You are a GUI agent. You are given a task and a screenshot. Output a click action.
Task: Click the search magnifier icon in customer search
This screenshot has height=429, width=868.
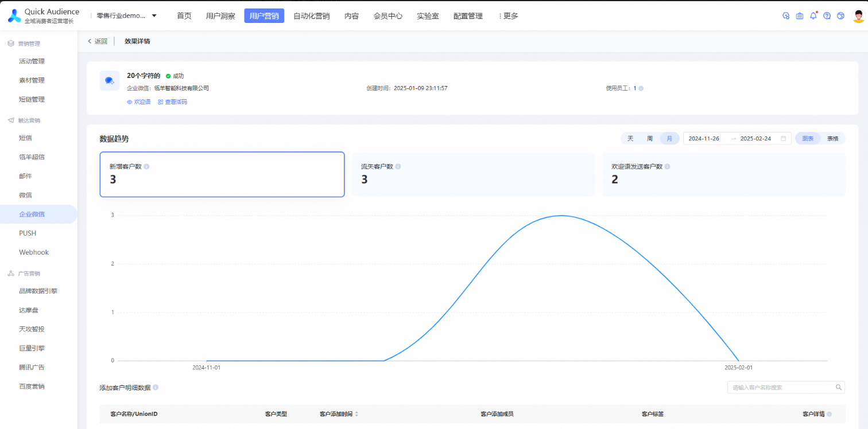click(838, 388)
